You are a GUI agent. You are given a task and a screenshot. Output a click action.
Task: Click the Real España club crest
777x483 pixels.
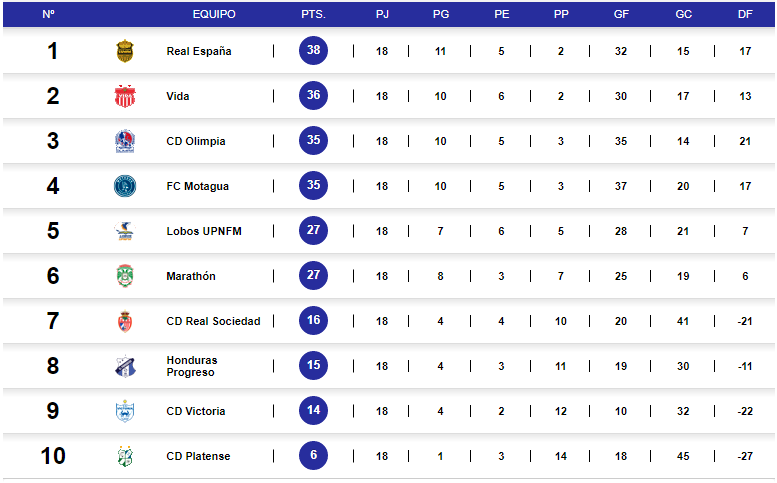tap(124, 51)
